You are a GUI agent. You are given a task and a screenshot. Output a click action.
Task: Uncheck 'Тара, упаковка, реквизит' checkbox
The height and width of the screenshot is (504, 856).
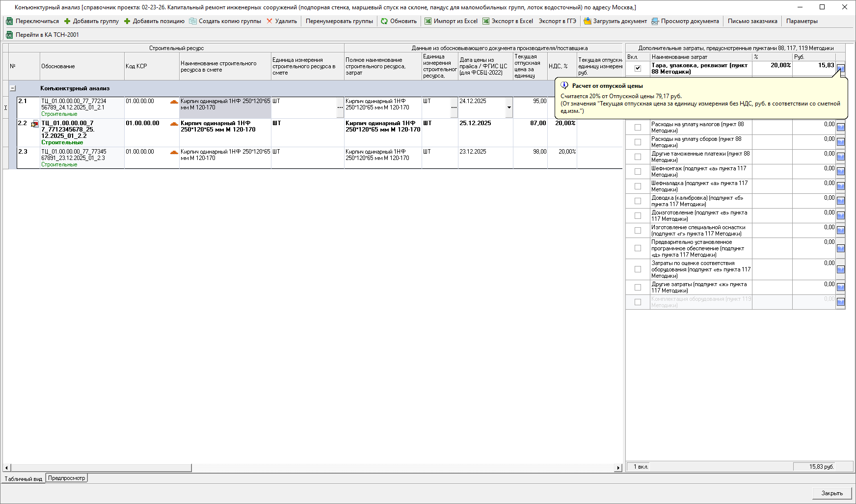[638, 68]
